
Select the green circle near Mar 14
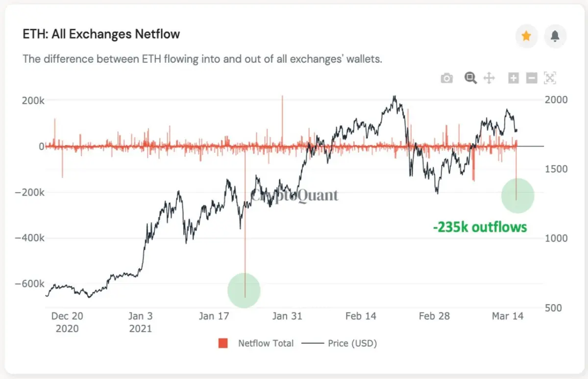517,195
